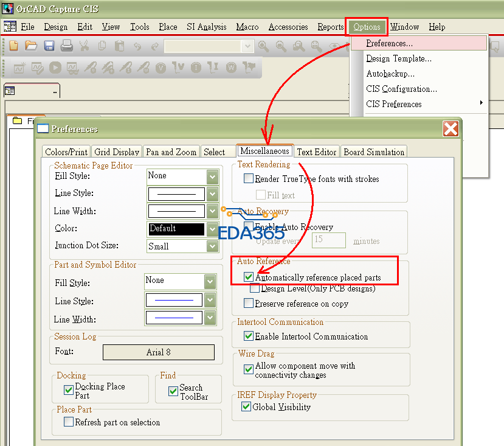504x446 pixels.
Task: Open the Colors/Print tab
Action: (66, 152)
